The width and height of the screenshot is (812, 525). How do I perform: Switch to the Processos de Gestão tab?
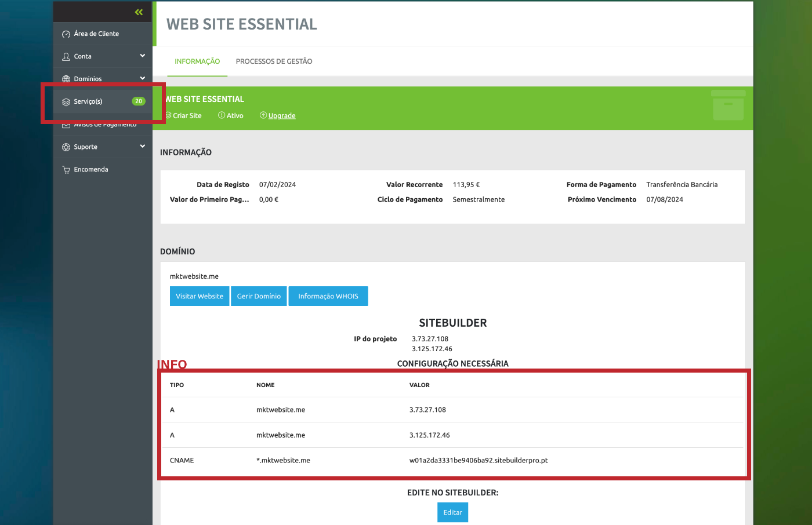pyautogui.click(x=274, y=61)
